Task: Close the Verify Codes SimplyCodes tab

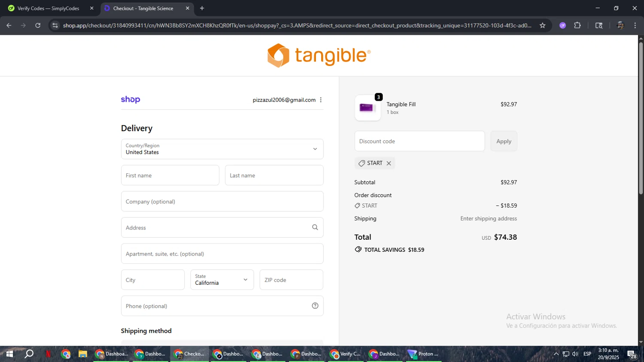Action: point(91,8)
